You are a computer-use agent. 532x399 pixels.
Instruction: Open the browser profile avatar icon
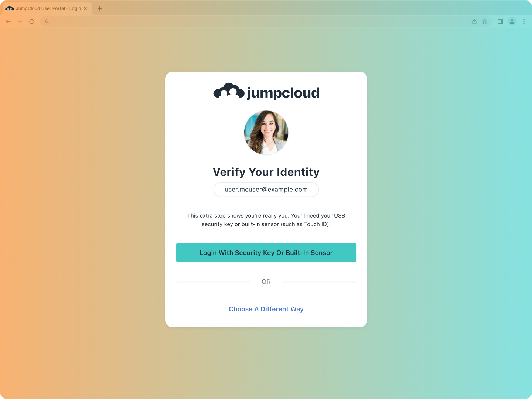512,21
